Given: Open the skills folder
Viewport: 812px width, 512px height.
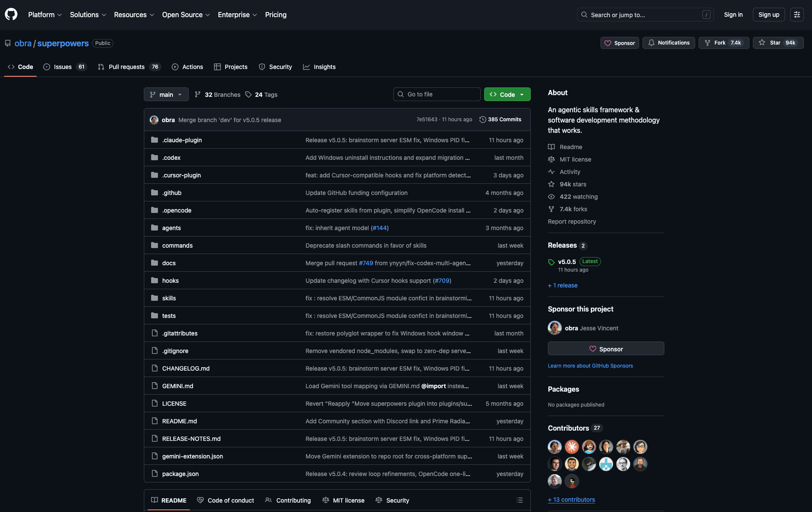Looking at the screenshot, I should tap(169, 298).
